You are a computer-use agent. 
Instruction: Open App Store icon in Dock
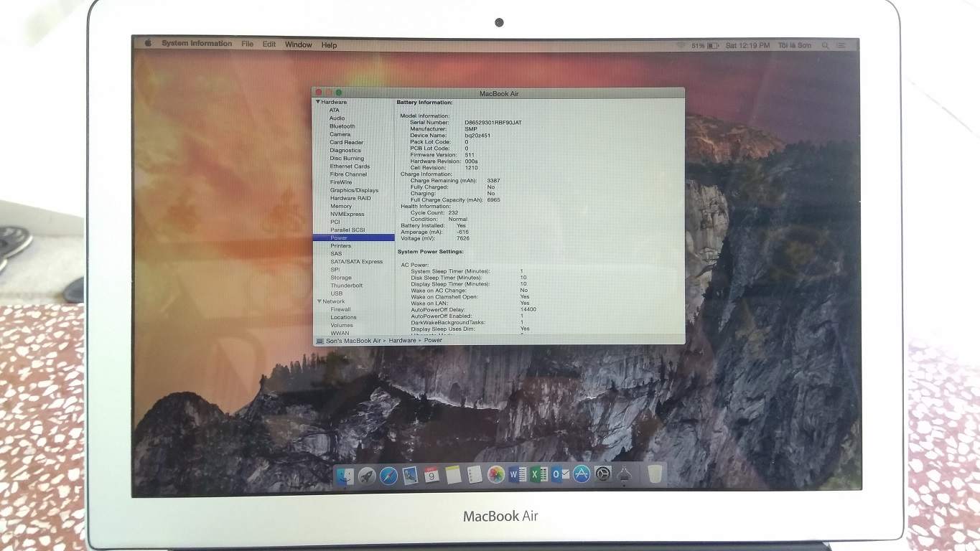(582, 474)
